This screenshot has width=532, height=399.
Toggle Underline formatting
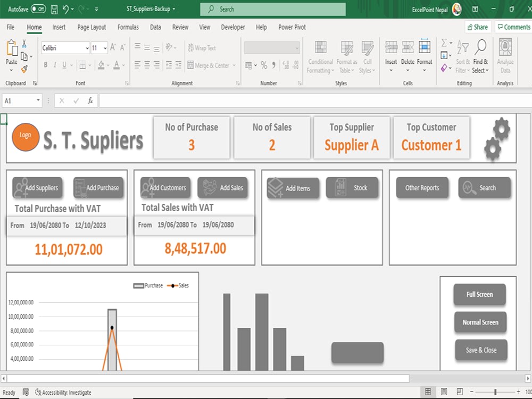pos(64,65)
